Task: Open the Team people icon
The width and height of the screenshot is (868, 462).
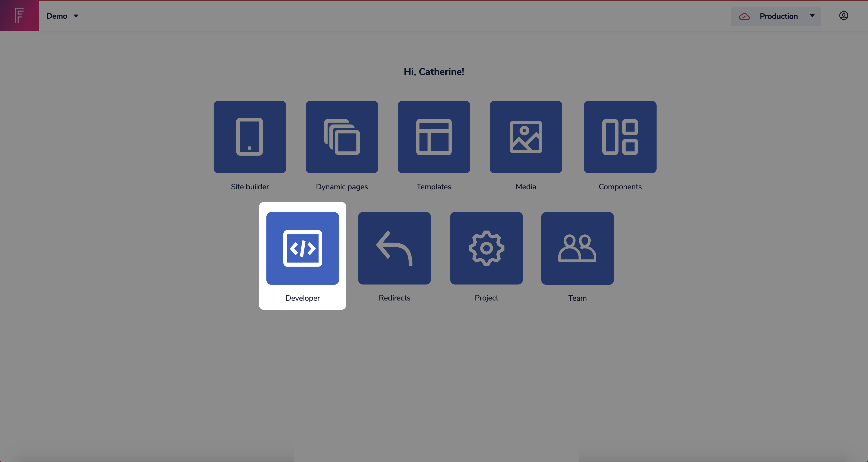Action: (x=577, y=248)
